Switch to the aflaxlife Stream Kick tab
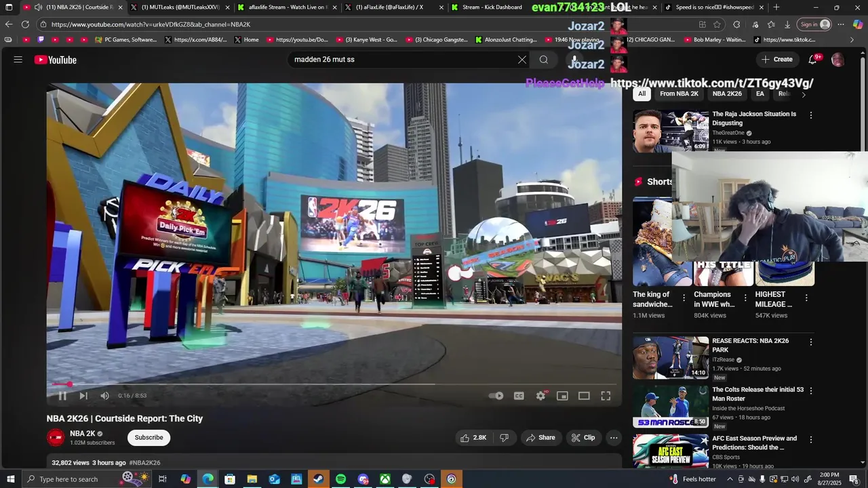This screenshot has height=488, width=868. click(x=287, y=7)
